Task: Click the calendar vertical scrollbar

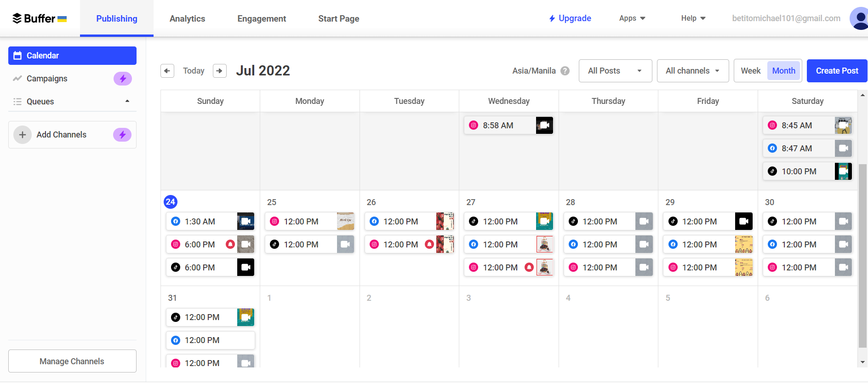Action: 862,253
